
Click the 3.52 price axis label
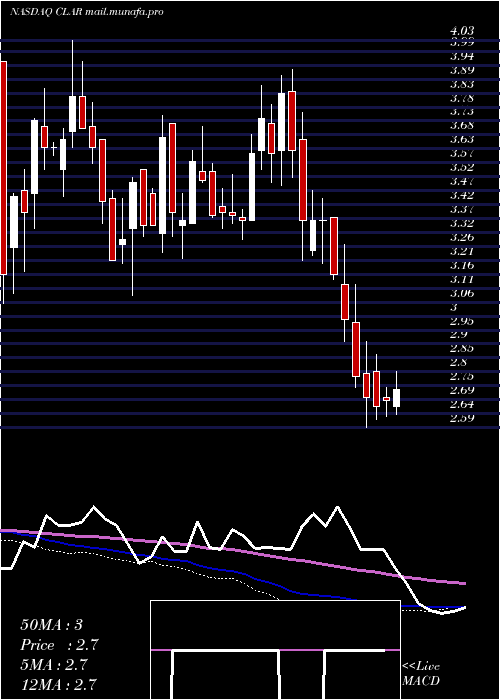click(x=462, y=167)
